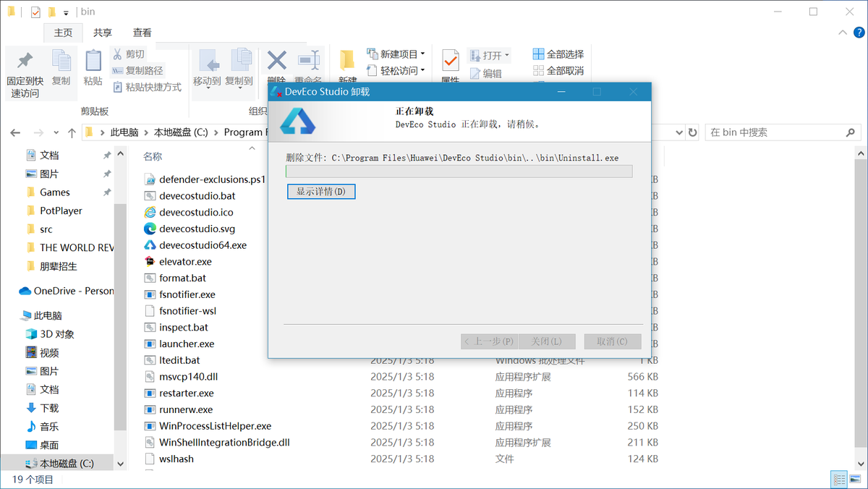Open Explorer help question mark icon
This screenshot has width=868, height=489.
(859, 33)
